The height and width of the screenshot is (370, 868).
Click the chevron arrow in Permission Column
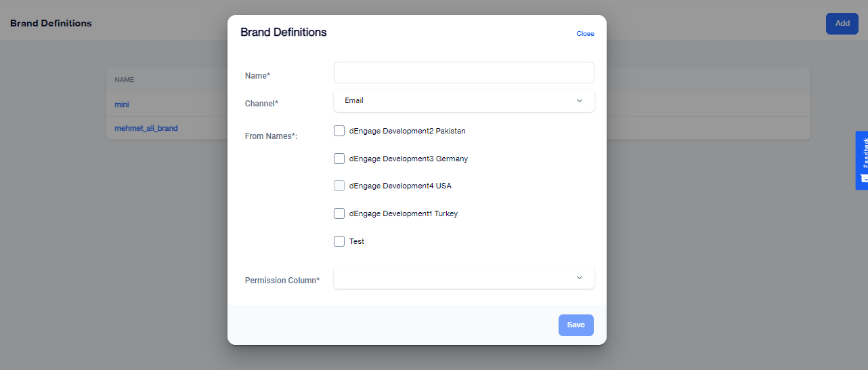[580, 277]
